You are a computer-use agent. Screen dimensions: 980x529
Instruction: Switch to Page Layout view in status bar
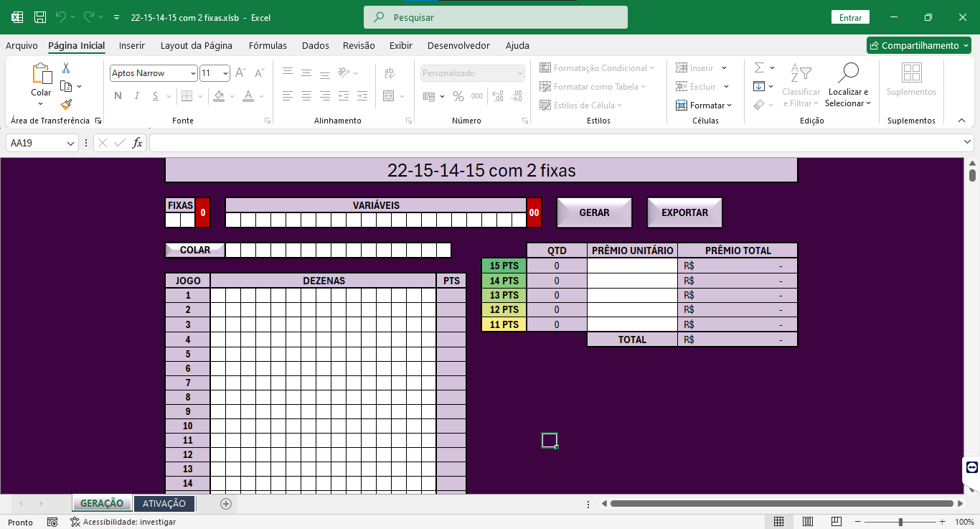[808, 522]
